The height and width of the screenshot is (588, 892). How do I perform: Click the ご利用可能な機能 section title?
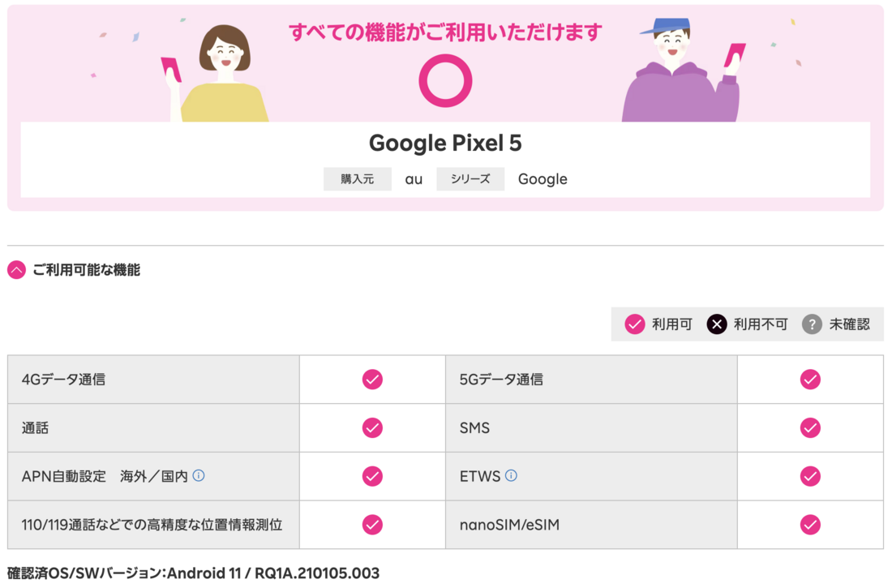87,270
